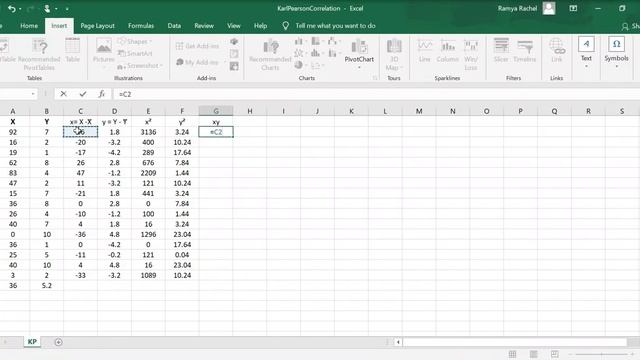Add a new sheet with the plus button
This screenshot has height=360, width=640.
coord(58,342)
